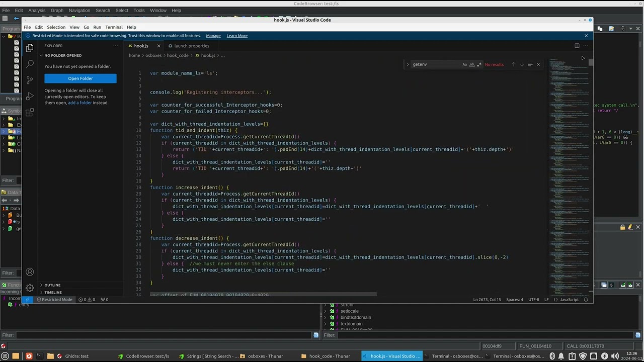Open the remote window indicator in status bar

pos(27,300)
